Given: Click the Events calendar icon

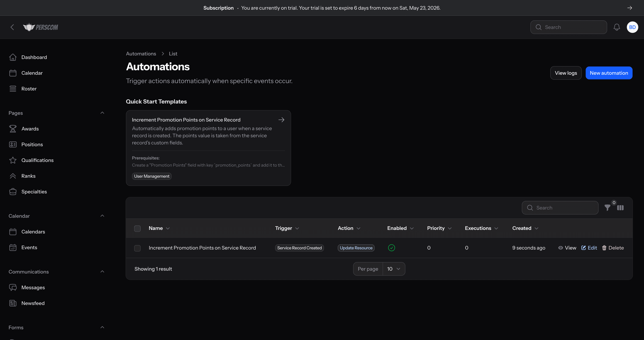Looking at the screenshot, I should point(13,247).
